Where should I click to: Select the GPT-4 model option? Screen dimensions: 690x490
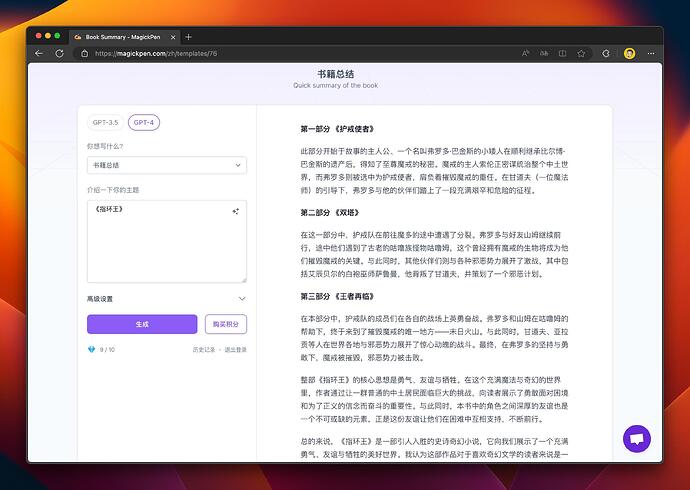point(144,123)
